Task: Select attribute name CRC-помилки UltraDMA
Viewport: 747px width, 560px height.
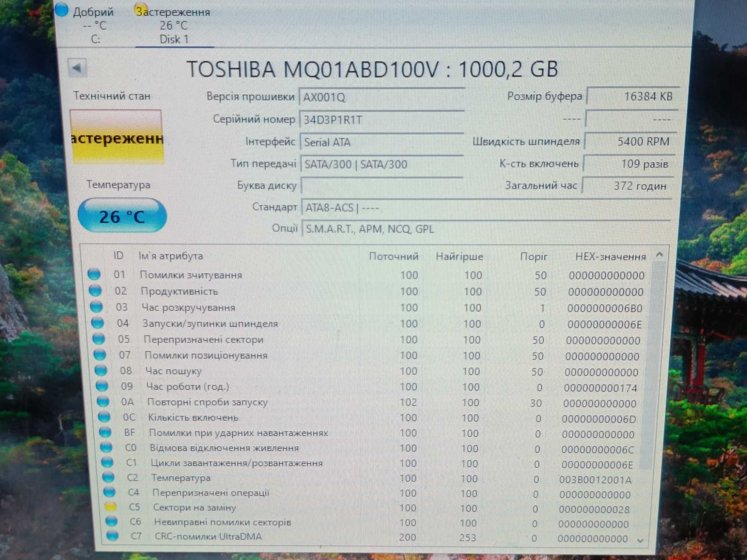Action: 208,536
